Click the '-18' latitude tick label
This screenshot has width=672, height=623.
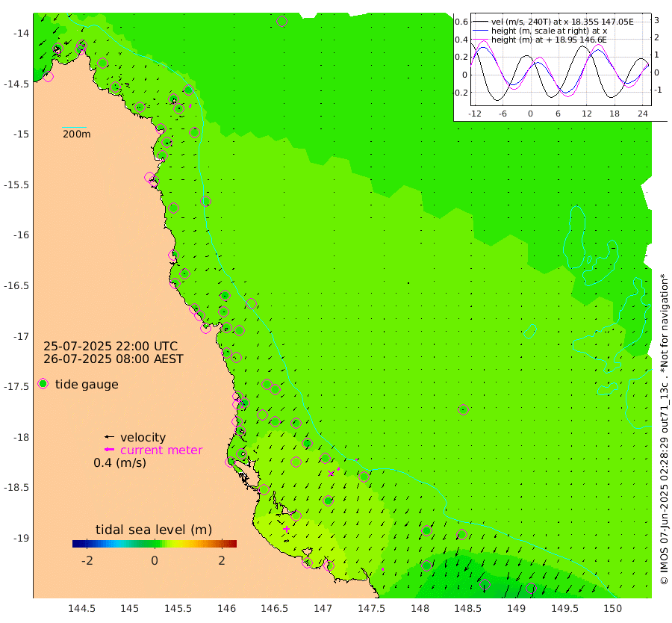21,437
